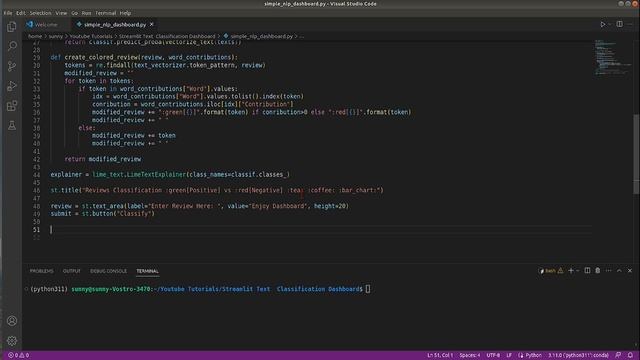Click line number 29 in gutter
Screen dimensions: 640x360
click(x=36, y=58)
